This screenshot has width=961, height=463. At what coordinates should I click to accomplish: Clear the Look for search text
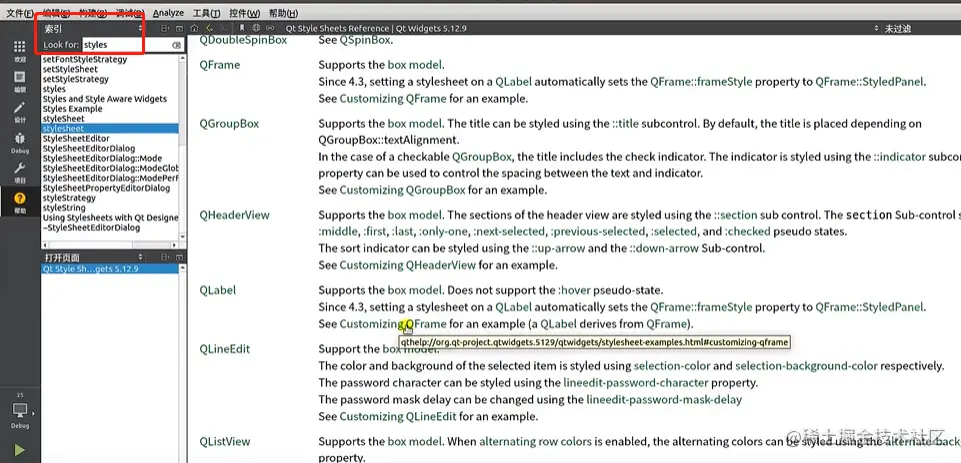(x=176, y=45)
